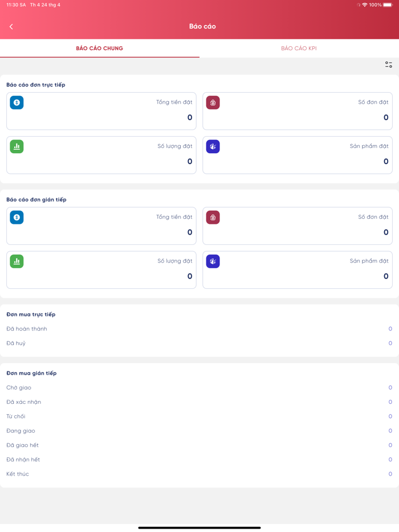Tap Báo cáo đơn trực tiếp heading

click(36, 85)
